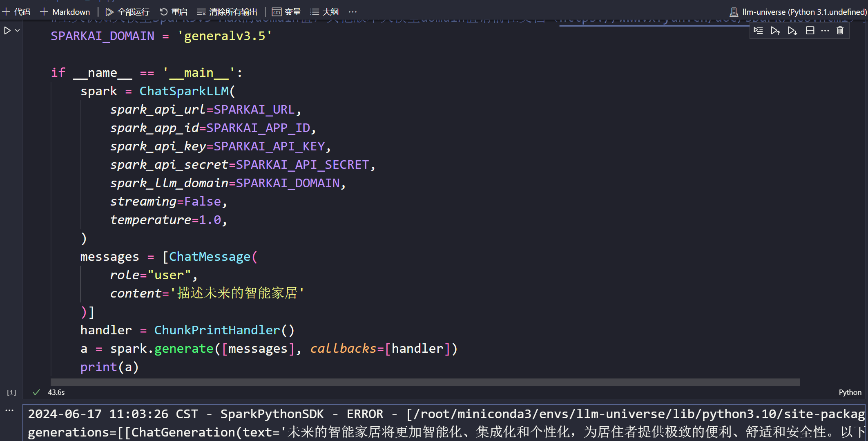Expand the run cell options dropdown
Image resolution: width=868 pixels, height=441 pixels.
click(18, 31)
